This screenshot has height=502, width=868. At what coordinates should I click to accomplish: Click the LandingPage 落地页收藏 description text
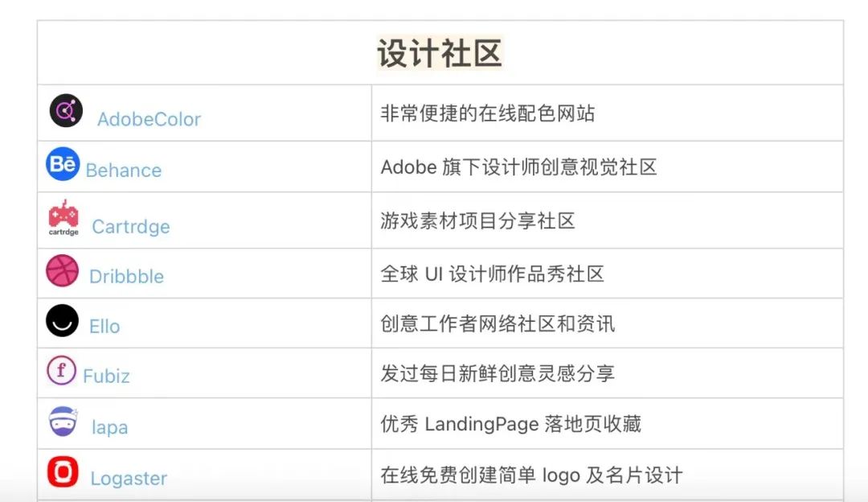pyautogui.click(x=533, y=424)
